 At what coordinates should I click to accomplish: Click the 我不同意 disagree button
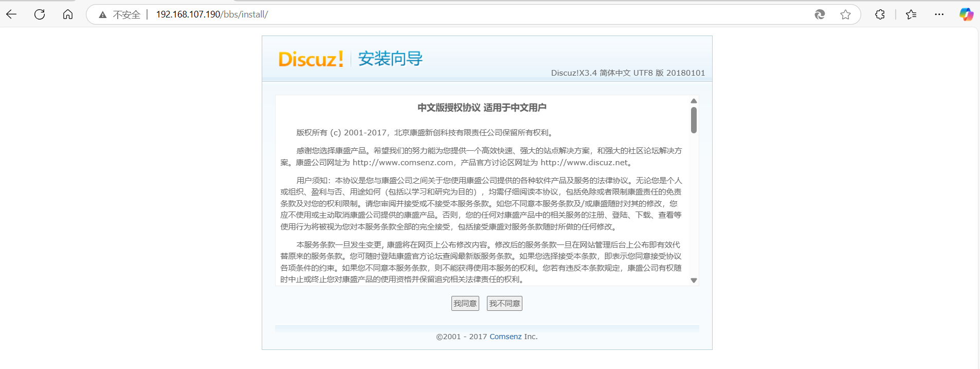point(504,304)
